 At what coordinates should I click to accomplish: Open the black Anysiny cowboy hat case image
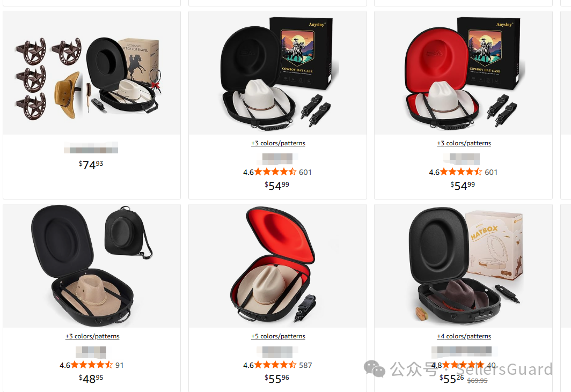(277, 73)
